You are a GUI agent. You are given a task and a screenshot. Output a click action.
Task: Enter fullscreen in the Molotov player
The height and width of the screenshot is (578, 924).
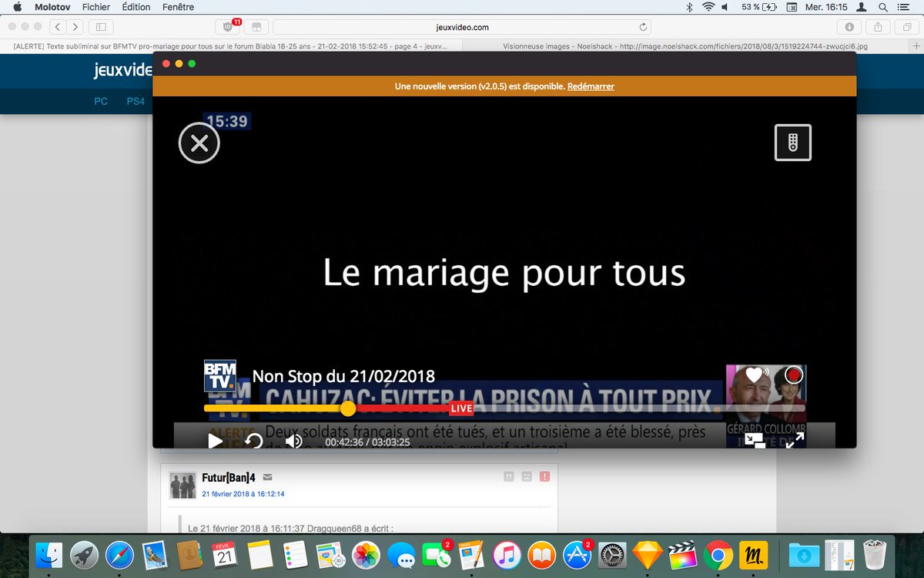pos(795,441)
